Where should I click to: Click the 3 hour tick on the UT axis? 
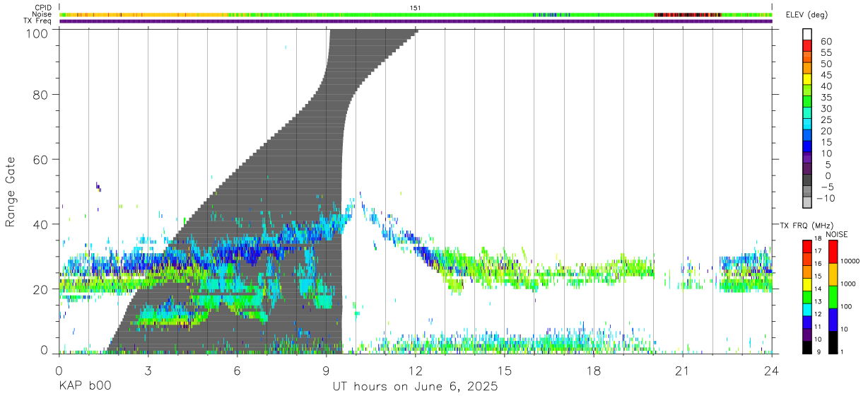pos(148,370)
